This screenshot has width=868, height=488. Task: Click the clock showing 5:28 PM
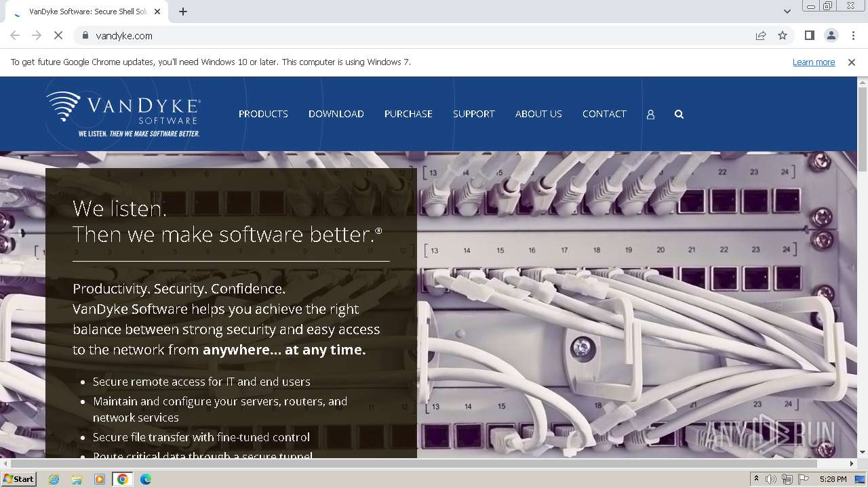(x=833, y=479)
